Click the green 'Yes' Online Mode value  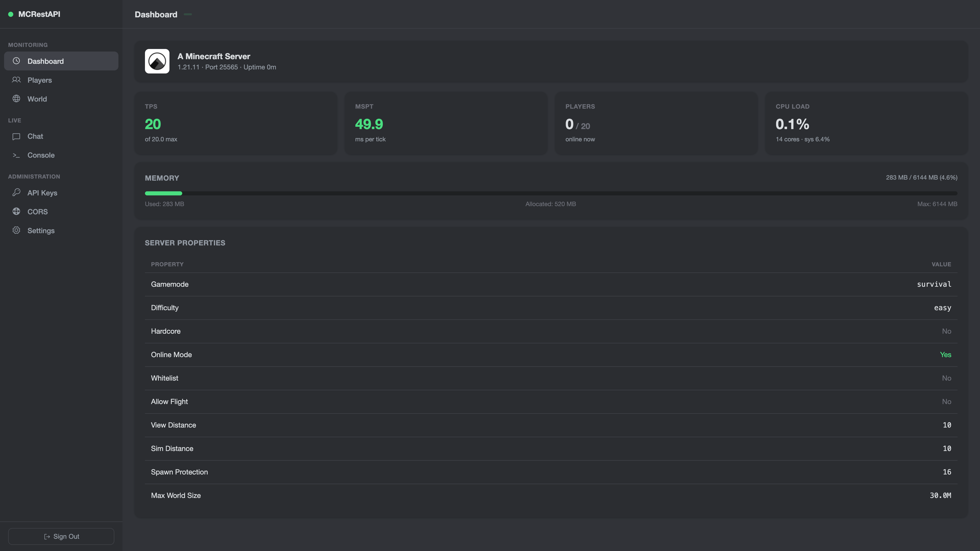tap(945, 355)
